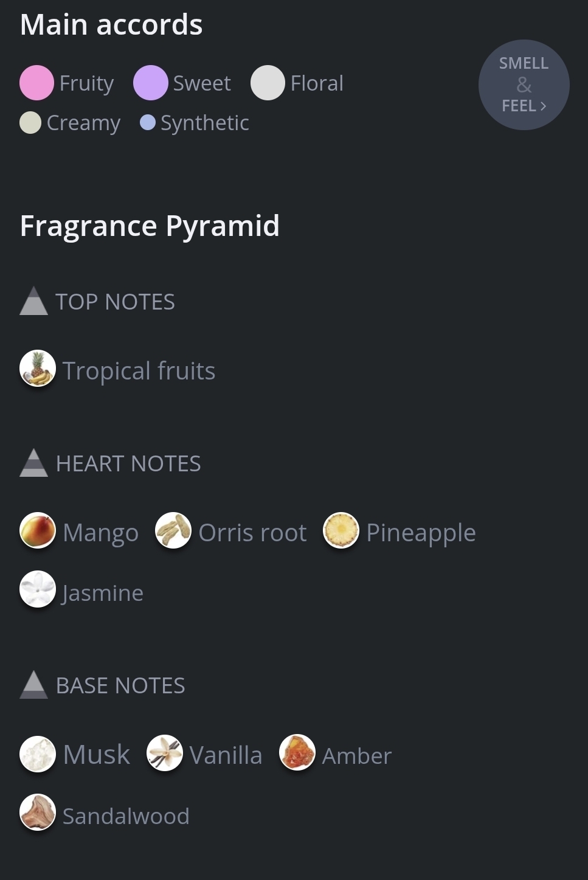The image size is (588, 880).
Task: Open the Mango note icon
Action: (x=38, y=530)
